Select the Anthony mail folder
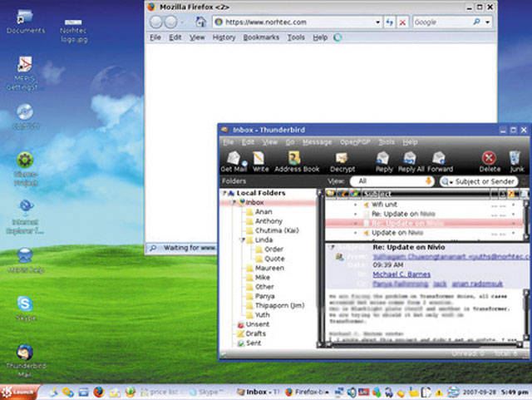This screenshot has height=400, width=532. point(268,221)
